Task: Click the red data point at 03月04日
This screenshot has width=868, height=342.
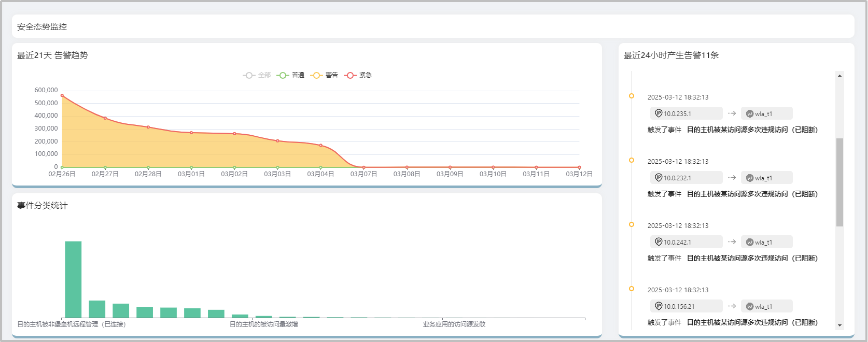Action: tap(320, 145)
